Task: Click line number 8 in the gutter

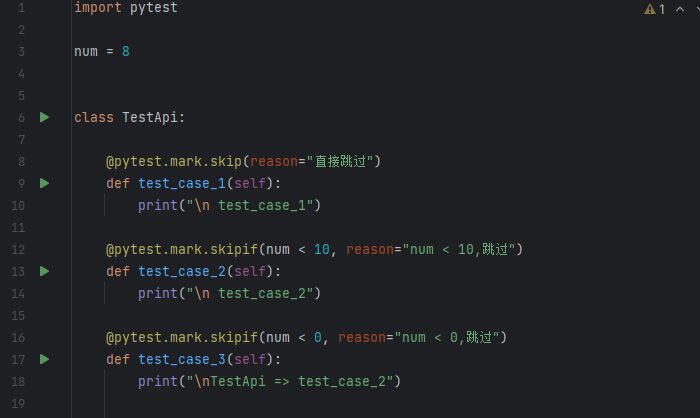Action: point(21,162)
